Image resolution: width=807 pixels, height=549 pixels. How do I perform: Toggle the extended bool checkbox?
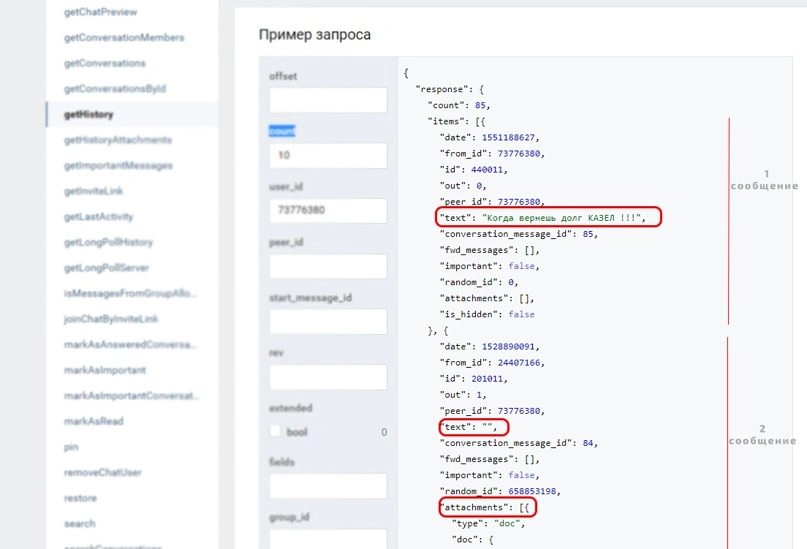tap(276, 431)
